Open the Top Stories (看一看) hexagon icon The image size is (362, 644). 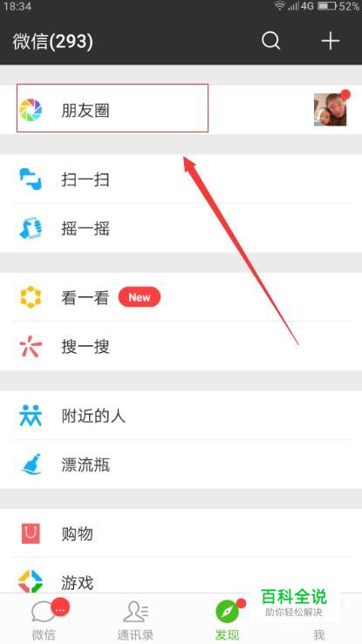31,297
